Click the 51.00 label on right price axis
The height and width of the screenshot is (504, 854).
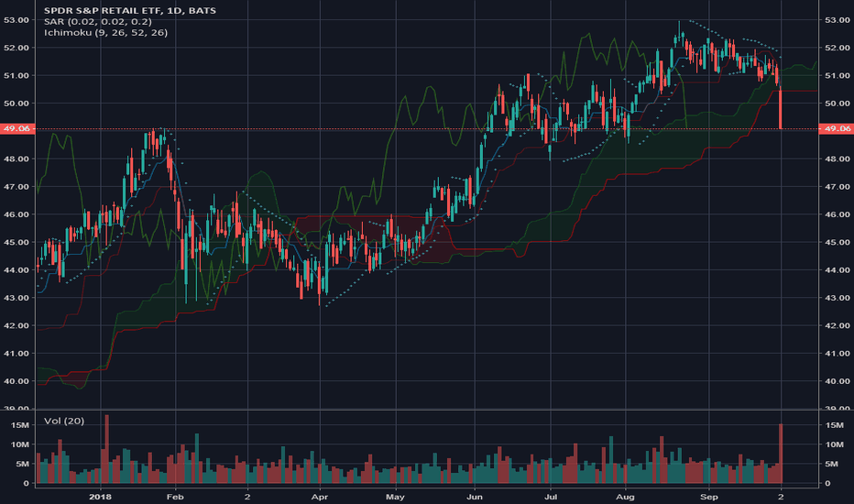[838, 76]
